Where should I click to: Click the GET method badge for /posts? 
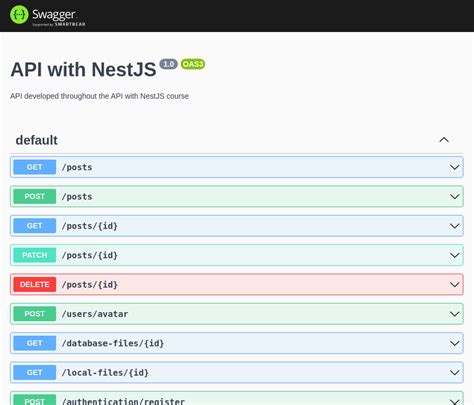tap(35, 167)
